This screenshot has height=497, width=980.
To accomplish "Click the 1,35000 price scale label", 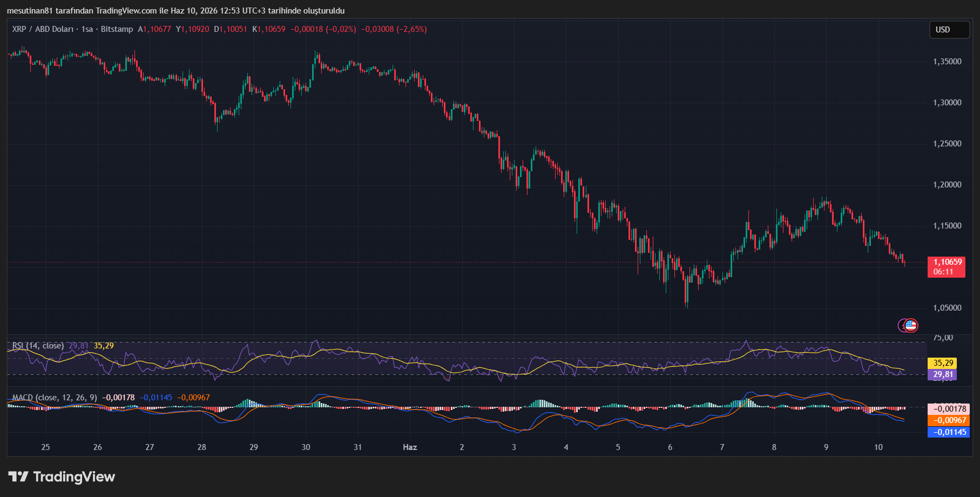I will point(947,62).
